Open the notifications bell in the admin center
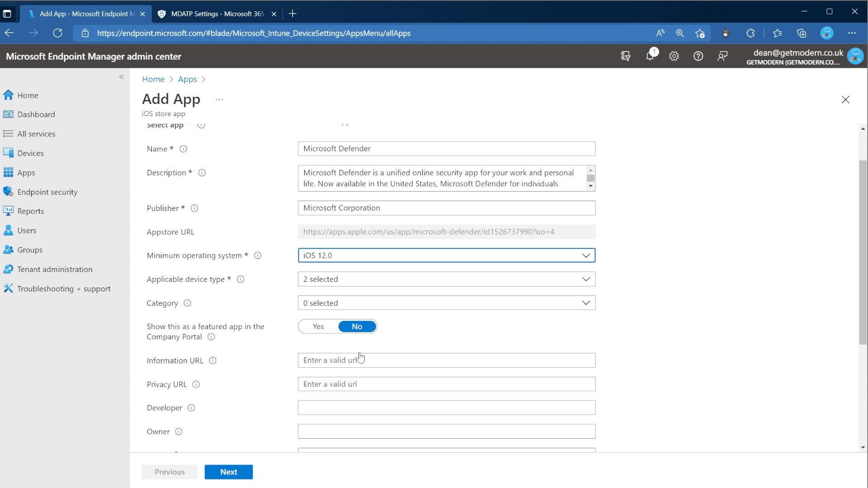The image size is (868, 488). coord(651,56)
